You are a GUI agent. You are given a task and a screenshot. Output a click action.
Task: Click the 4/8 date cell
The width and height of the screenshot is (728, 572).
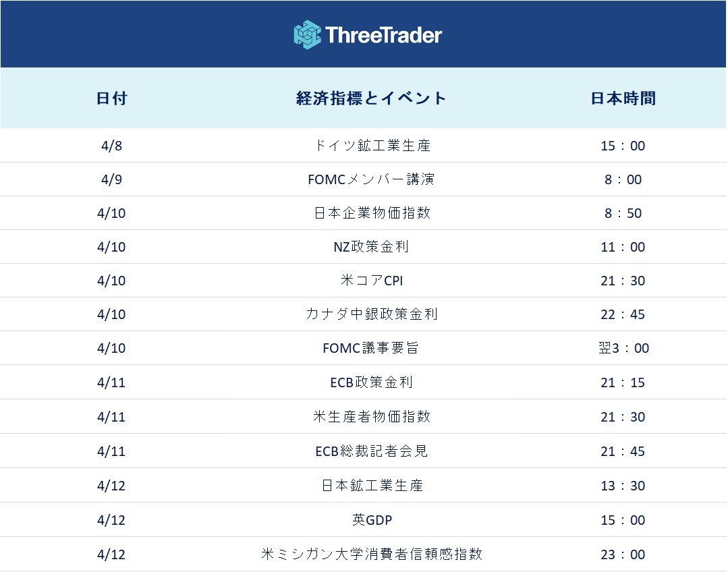(x=111, y=146)
